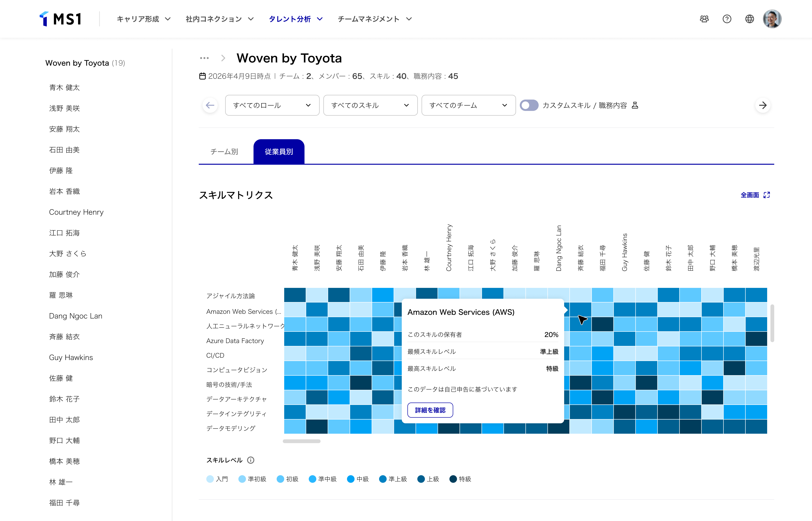Image resolution: width=812 pixels, height=521 pixels.
Task: Click the skill level info icon
Action: pos(251,460)
